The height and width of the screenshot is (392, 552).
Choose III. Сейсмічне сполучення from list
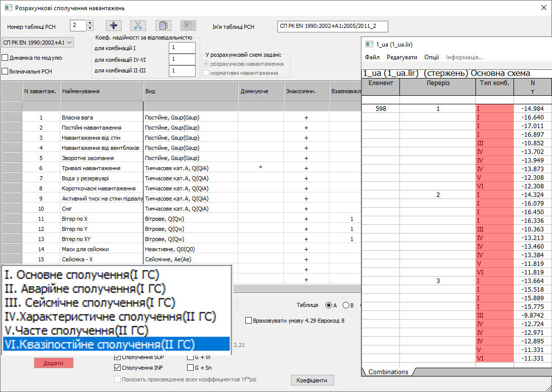tap(90, 303)
